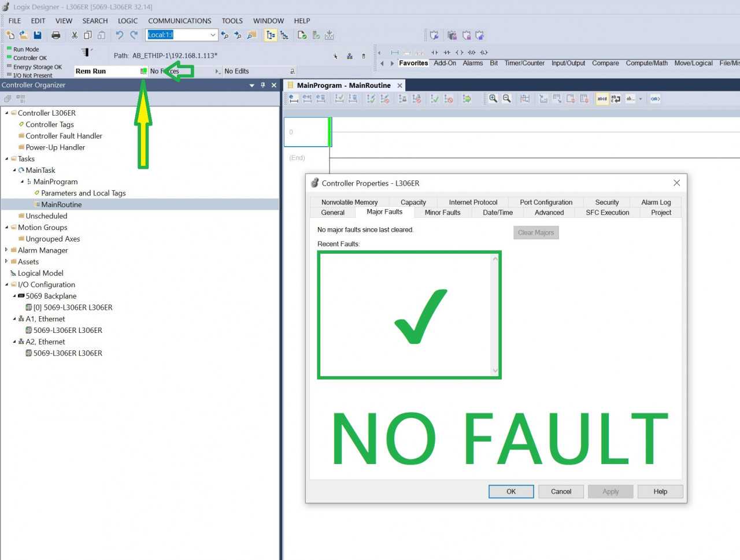Collapse the Controller L306ER tree node
The width and height of the screenshot is (740, 560).
click(6, 113)
